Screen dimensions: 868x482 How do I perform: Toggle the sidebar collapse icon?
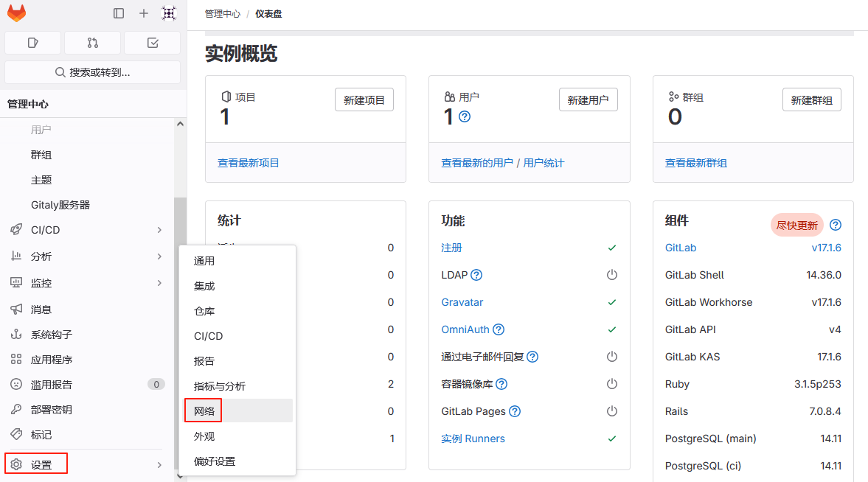point(119,13)
